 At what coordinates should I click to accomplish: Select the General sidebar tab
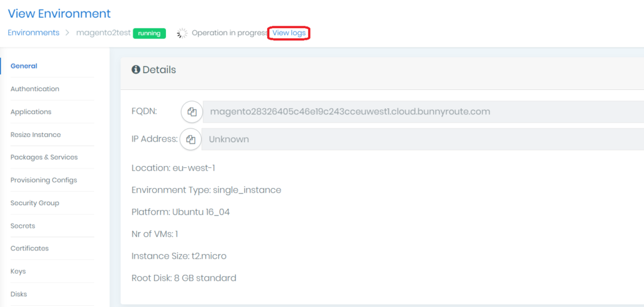point(24,66)
